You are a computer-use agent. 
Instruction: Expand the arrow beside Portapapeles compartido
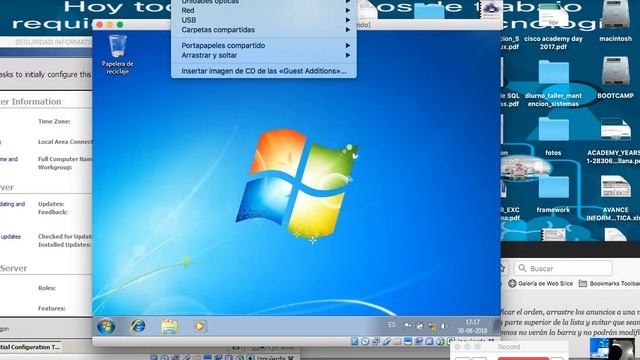[348, 45]
